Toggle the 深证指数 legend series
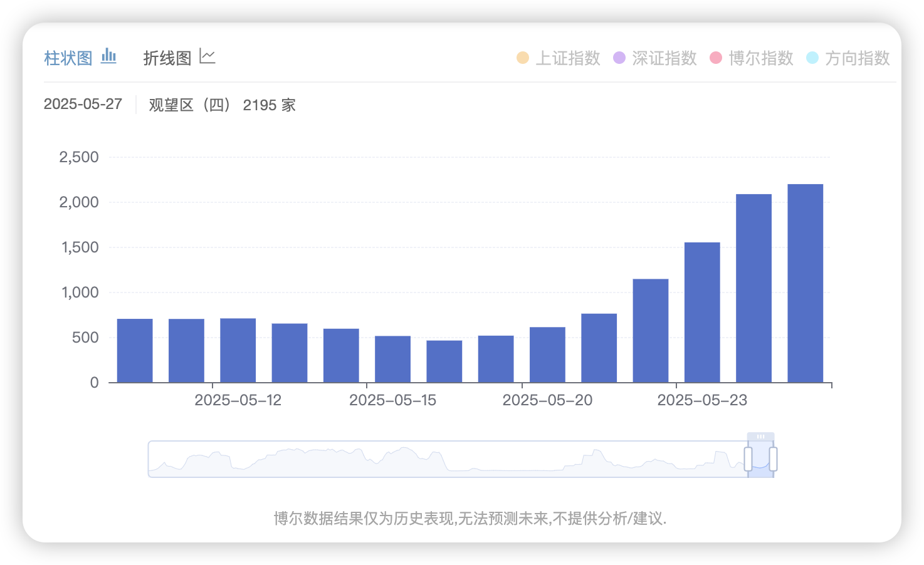This screenshot has height=565, width=924. coord(664,58)
